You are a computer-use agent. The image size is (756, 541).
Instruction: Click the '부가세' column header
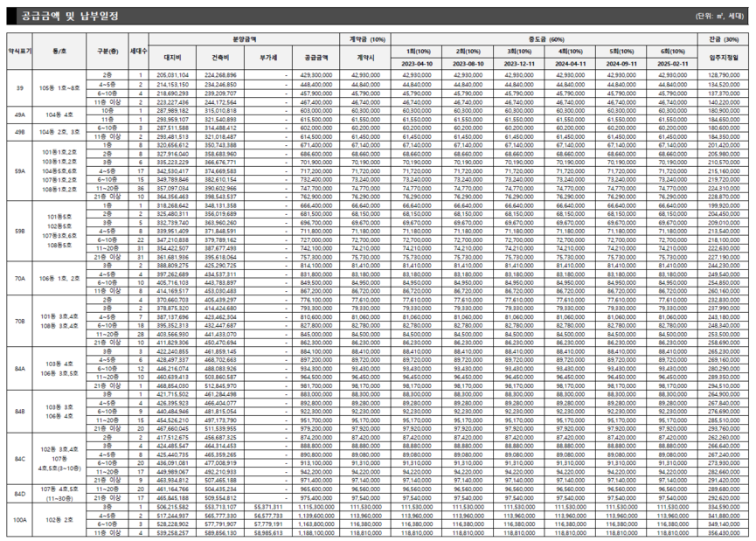tap(268, 58)
